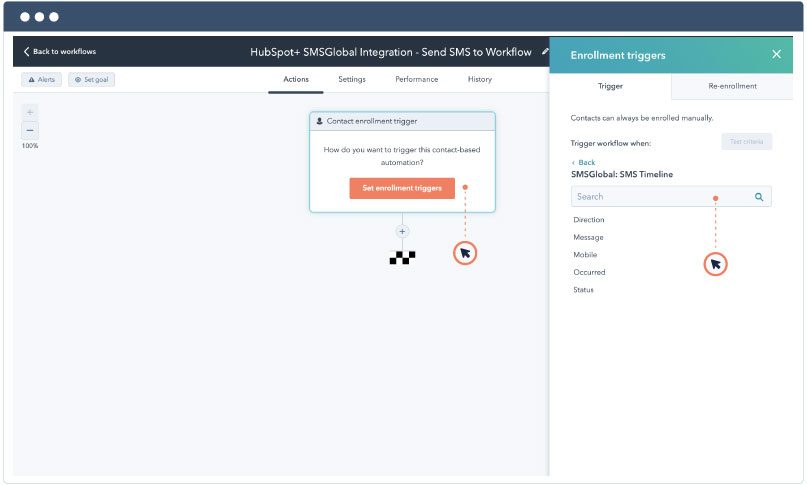Select the Trigger tab
Screen dimensions: 807x485
click(x=610, y=86)
